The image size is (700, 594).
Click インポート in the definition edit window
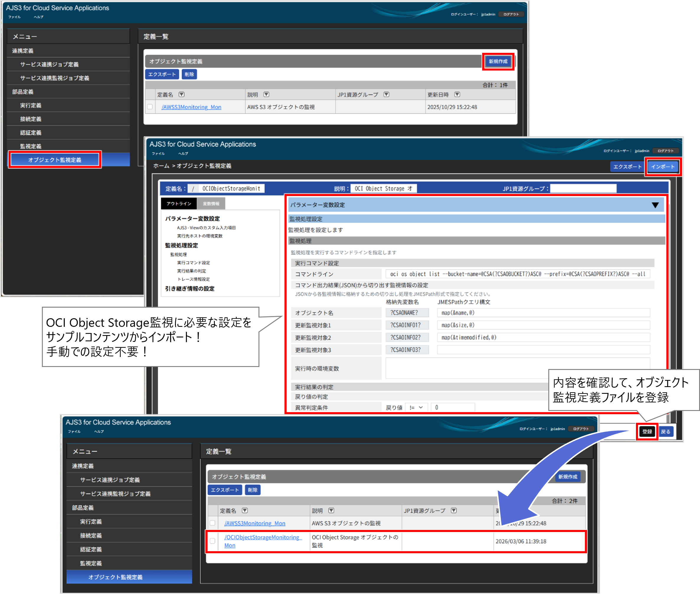point(663,167)
